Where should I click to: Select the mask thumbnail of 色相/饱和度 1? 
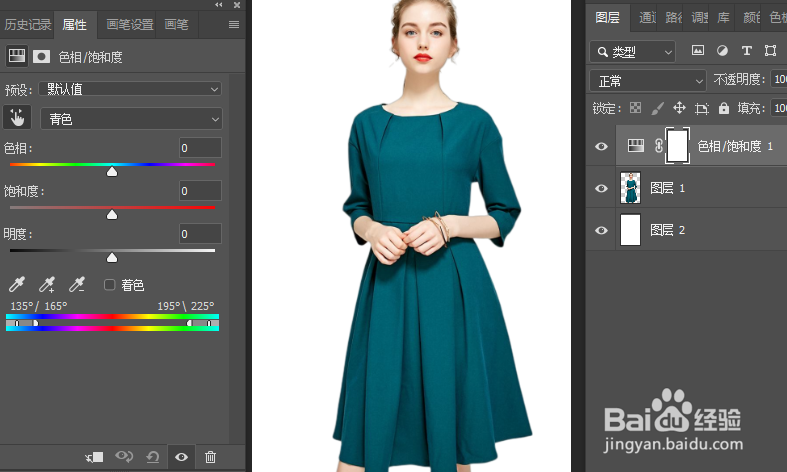(677, 146)
